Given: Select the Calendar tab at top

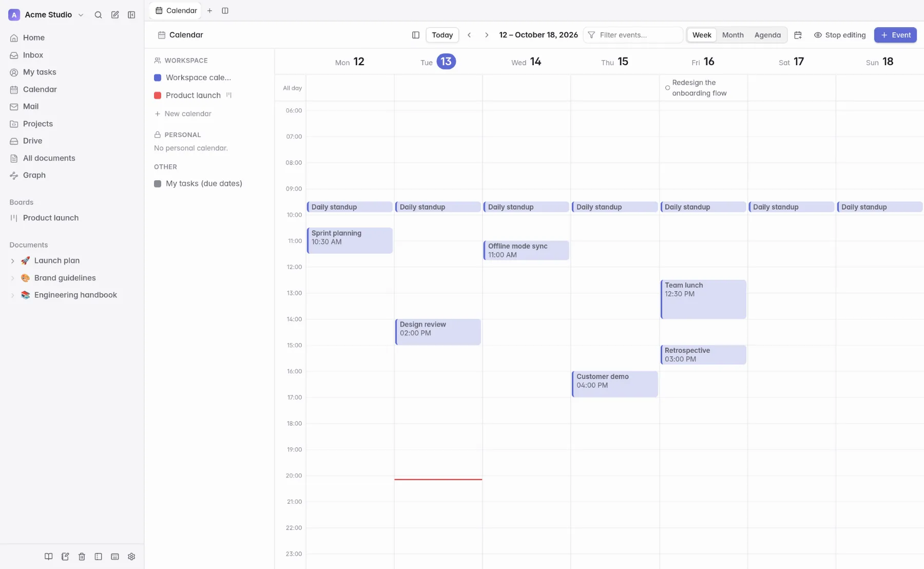Looking at the screenshot, I should coord(176,11).
